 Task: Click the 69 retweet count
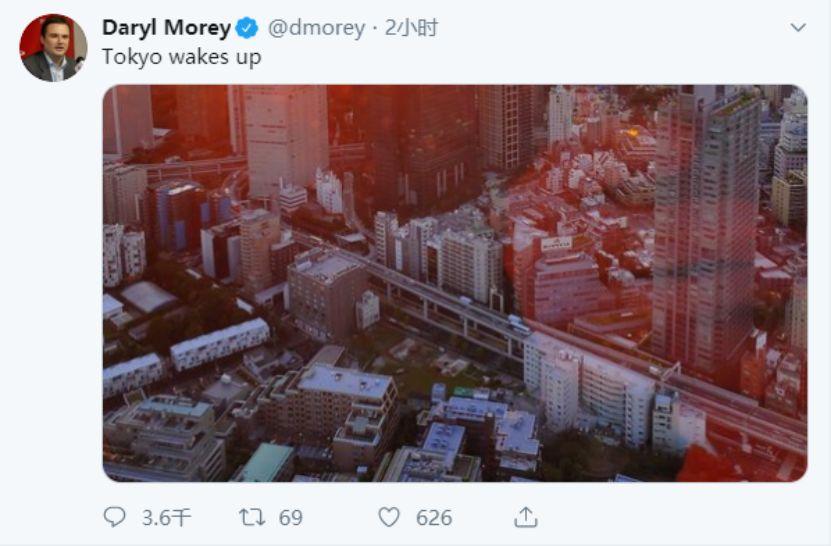tap(290, 517)
